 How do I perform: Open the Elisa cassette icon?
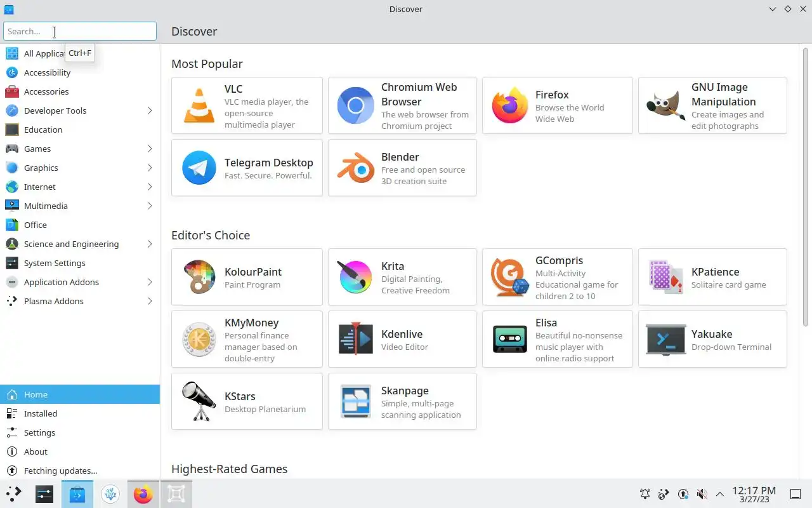(x=510, y=339)
